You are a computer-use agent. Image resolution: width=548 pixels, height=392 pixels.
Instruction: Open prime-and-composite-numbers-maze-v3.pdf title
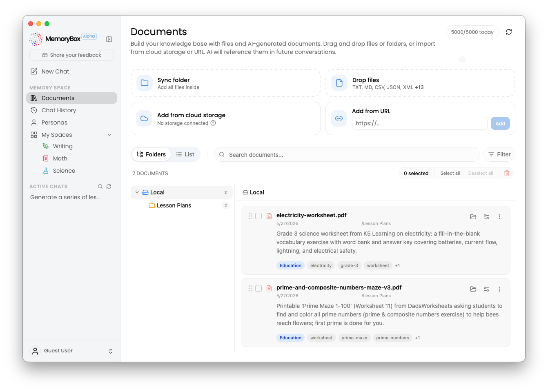click(339, 287)
